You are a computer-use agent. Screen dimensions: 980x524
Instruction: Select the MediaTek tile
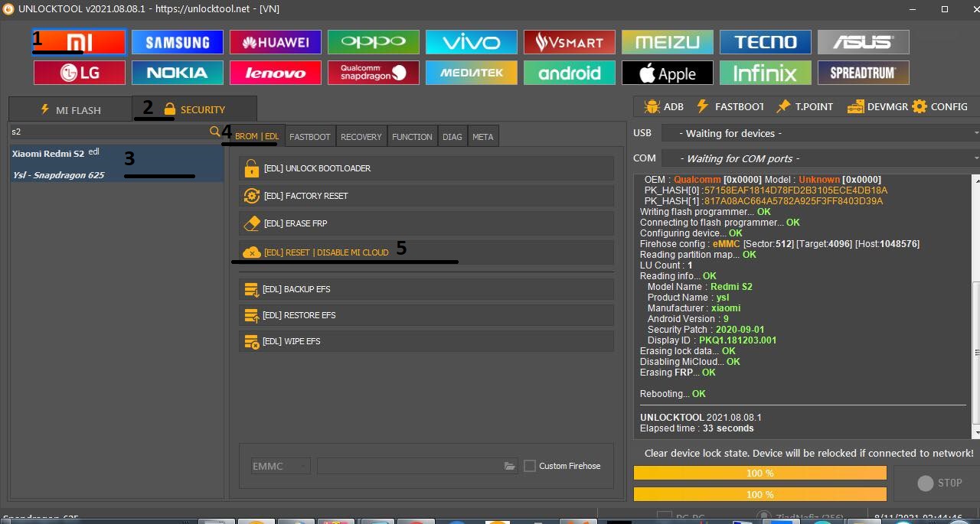pos(472,73)
